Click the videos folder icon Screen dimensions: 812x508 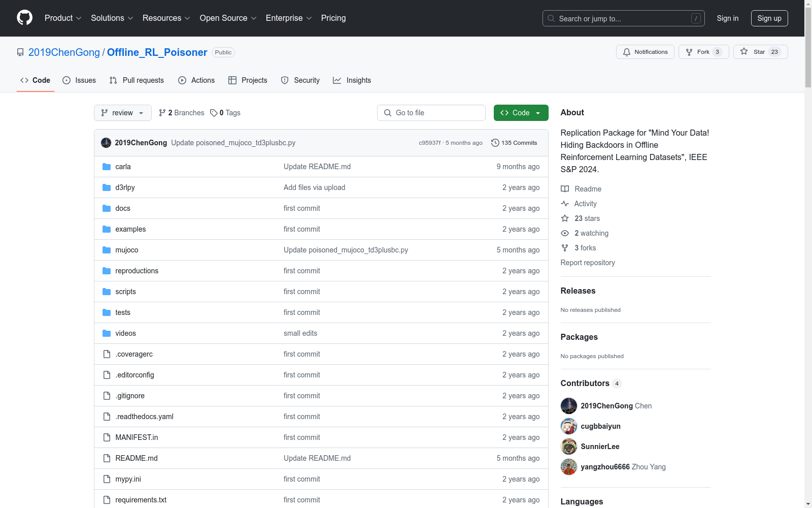pos(107,333)
